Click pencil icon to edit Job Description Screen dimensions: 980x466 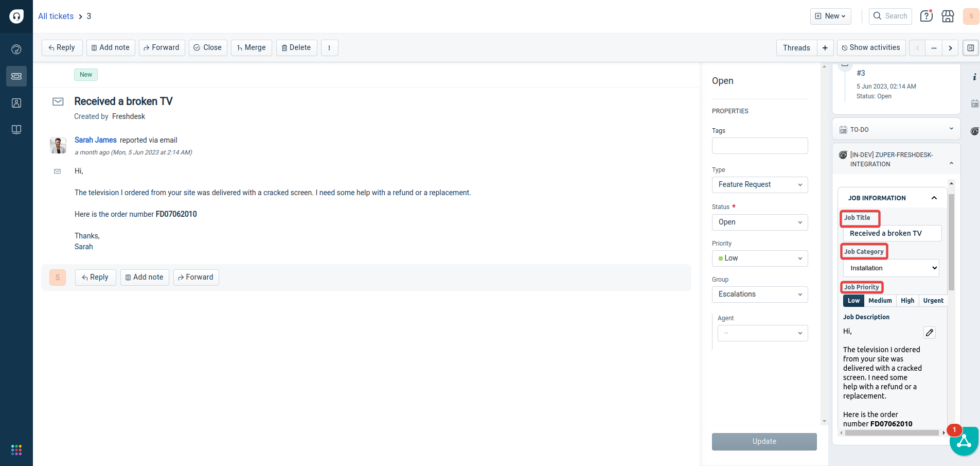click(929, 333)
